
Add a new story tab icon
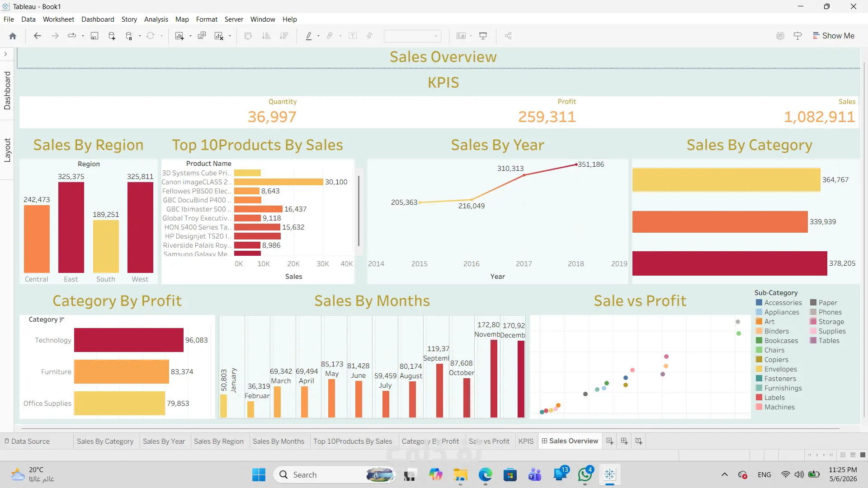[639, 441]
